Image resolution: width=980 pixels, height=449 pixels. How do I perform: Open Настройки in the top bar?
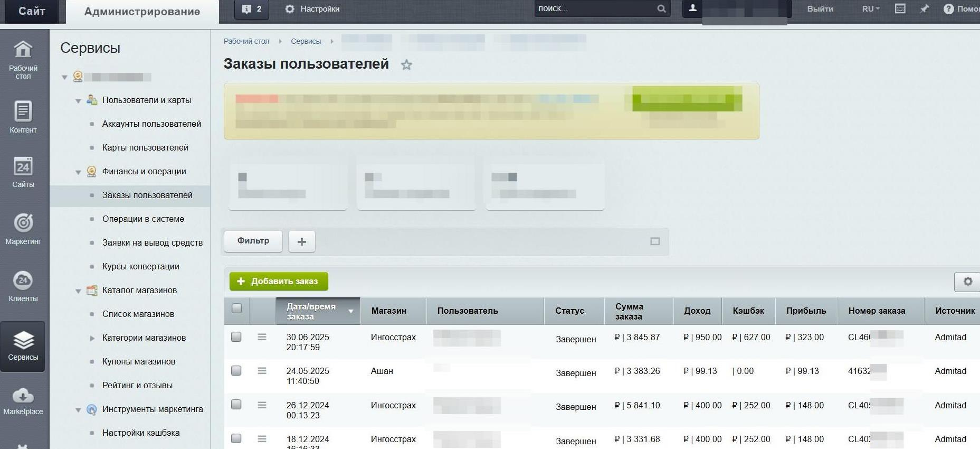point(312,9)
